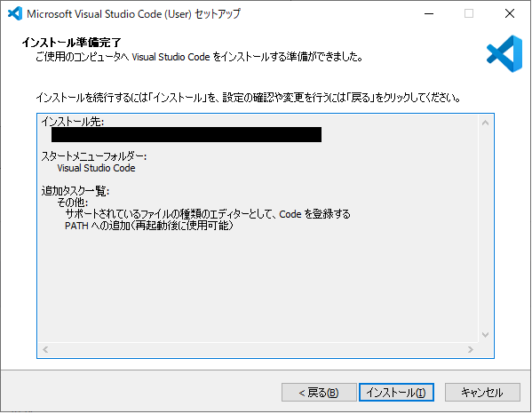Click the right arrow of horizontal scrollbar

[470, 349]
